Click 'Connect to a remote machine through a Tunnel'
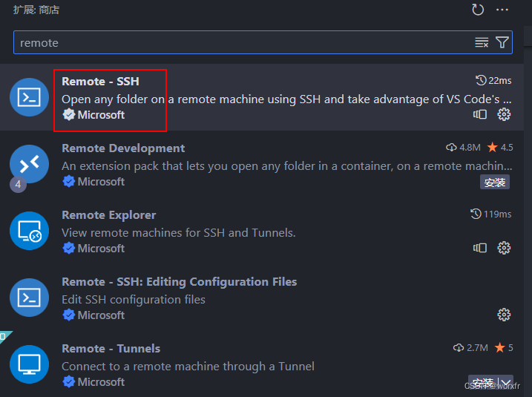Image resolution: width=532 pixels, height=397 pixels. (x=188, y=367)
